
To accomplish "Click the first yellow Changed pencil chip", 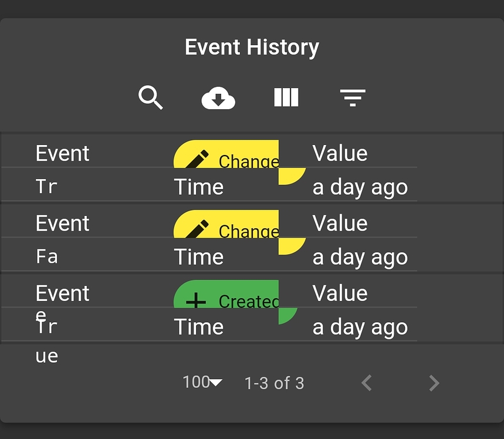I will click(226, 155).
